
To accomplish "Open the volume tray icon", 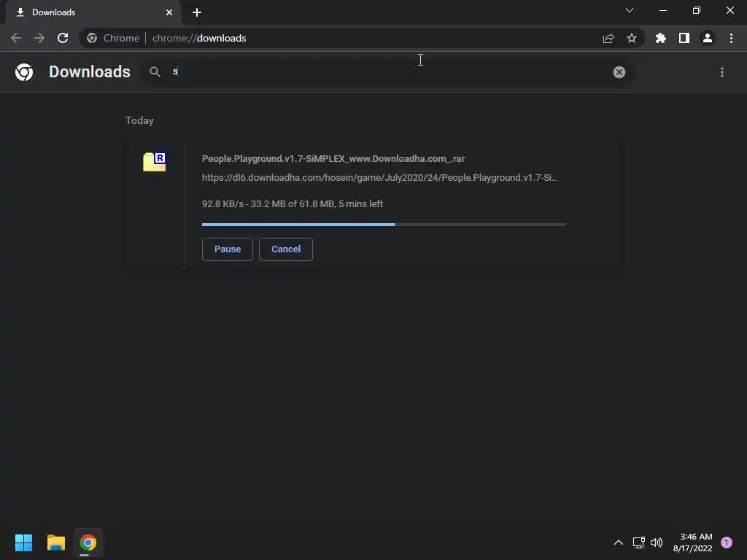I will [x=657, y=542].
